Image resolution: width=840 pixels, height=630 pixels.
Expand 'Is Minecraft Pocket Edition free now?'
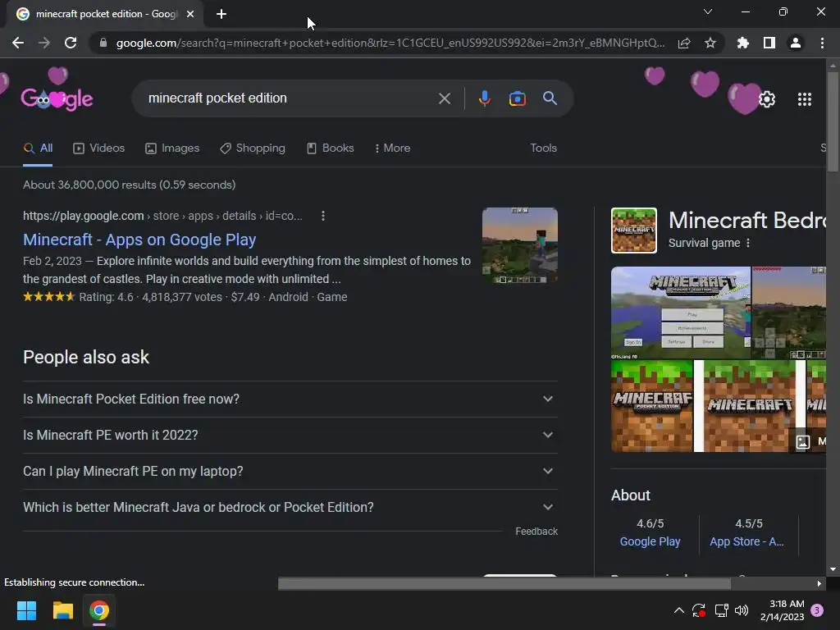pos(290,399)
